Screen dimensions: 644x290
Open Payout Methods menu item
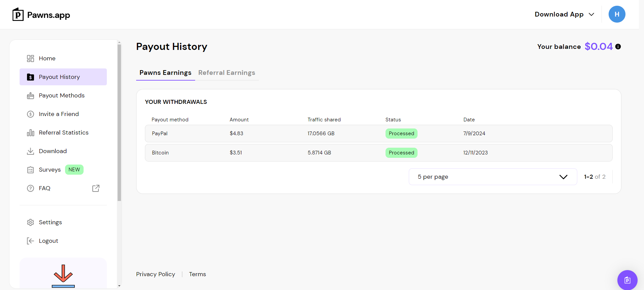63,95
